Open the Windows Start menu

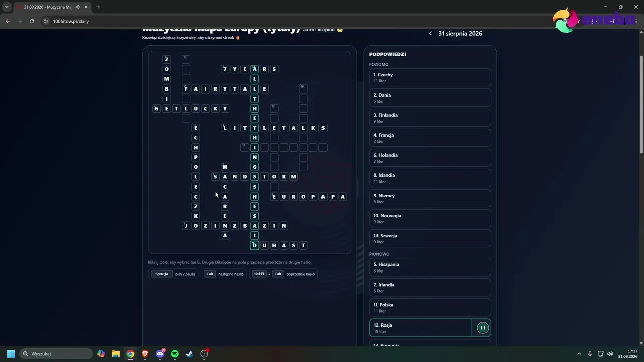click(11, 354)
